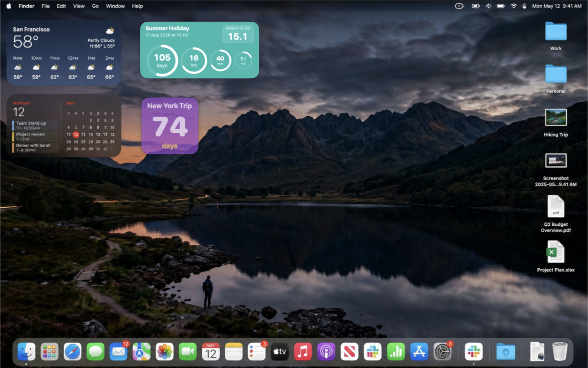
Task: Click the Wi-Fi status icon
Action: [514, 6]
